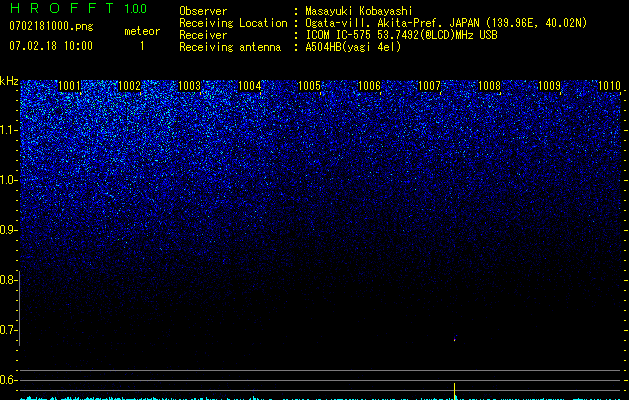
Task: Click the meteor count value 1
Action: (x=142, y=46)
